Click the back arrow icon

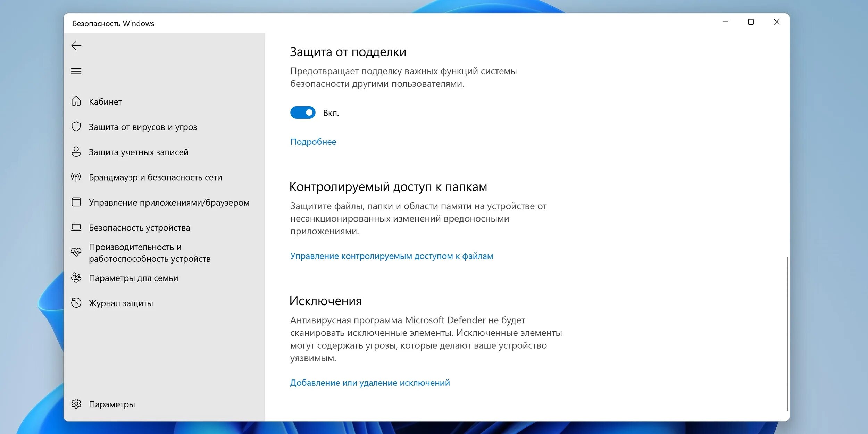coord(76,46)
